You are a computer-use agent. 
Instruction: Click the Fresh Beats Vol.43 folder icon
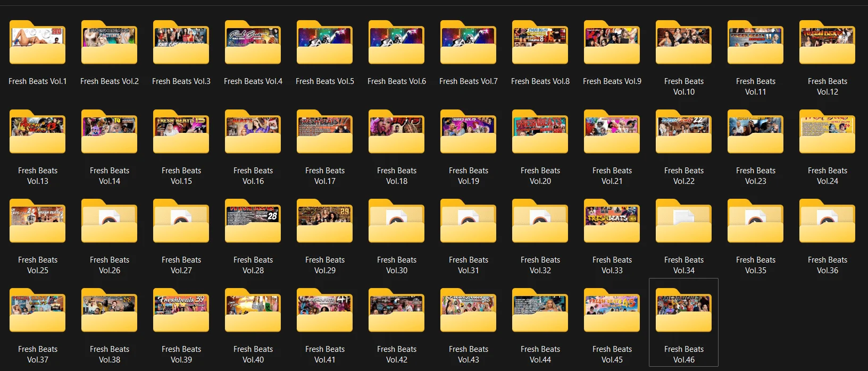click(x=469, y=310)
